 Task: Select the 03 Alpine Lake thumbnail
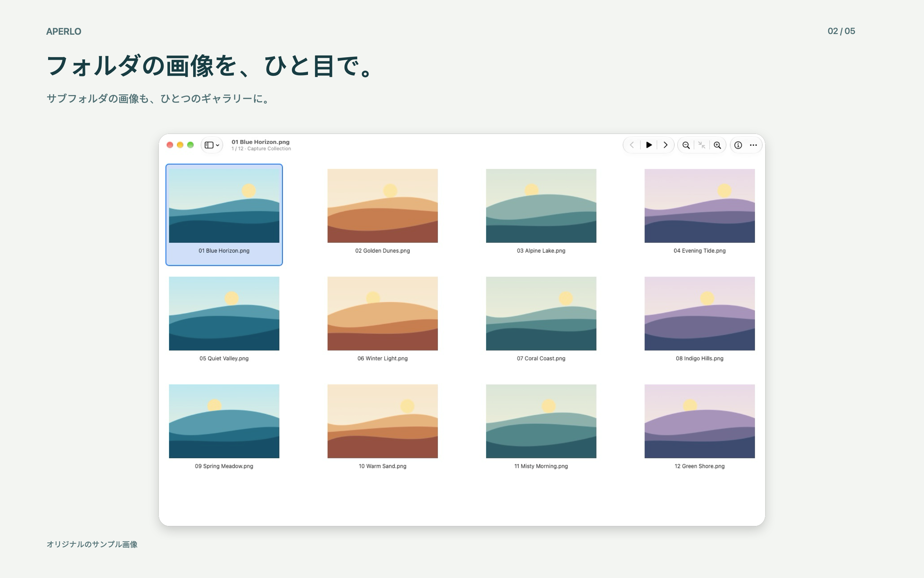[x=541, y=206]
